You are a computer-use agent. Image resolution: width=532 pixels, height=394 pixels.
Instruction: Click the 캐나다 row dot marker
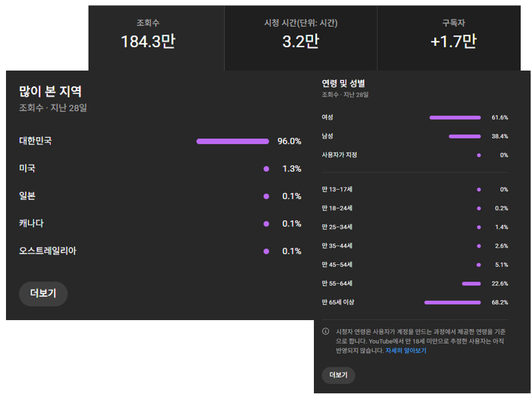pos(266,224)
